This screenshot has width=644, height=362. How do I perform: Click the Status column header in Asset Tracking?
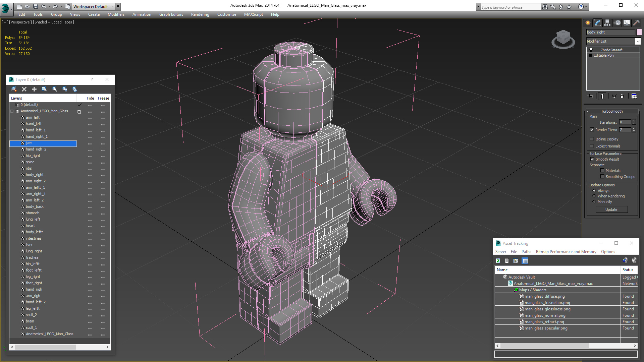pos(628,270)
